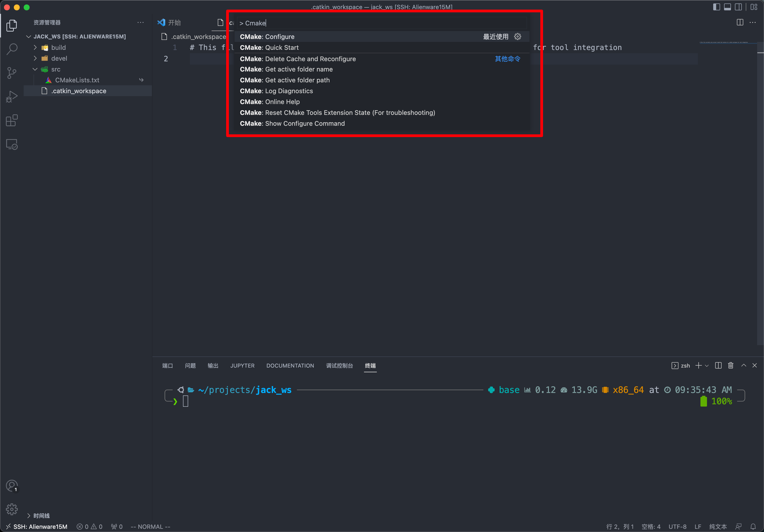Expand the devel folder

click(x=88, y=59)
